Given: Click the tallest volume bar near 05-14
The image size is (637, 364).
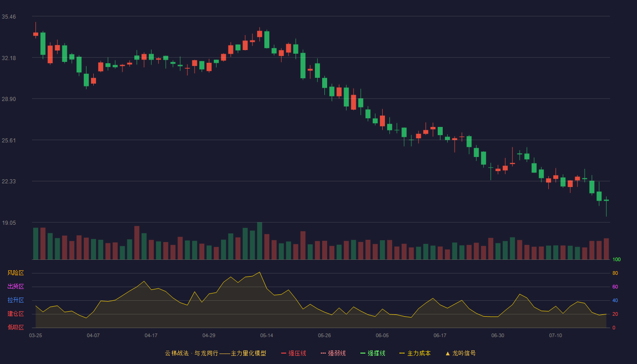Looking at the screenshot, I should 259,241.
